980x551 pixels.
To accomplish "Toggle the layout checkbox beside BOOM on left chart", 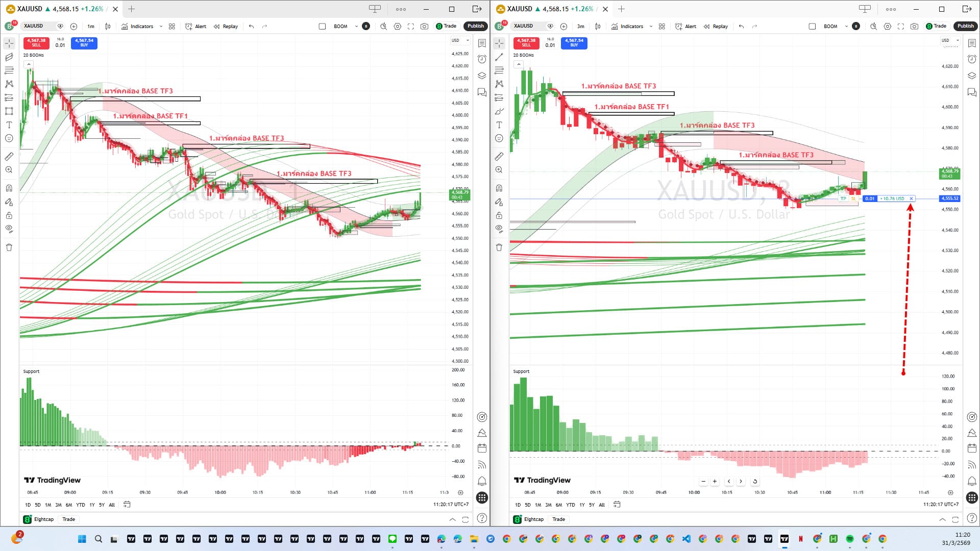I will pyautogui.click(x=322, y=26).
